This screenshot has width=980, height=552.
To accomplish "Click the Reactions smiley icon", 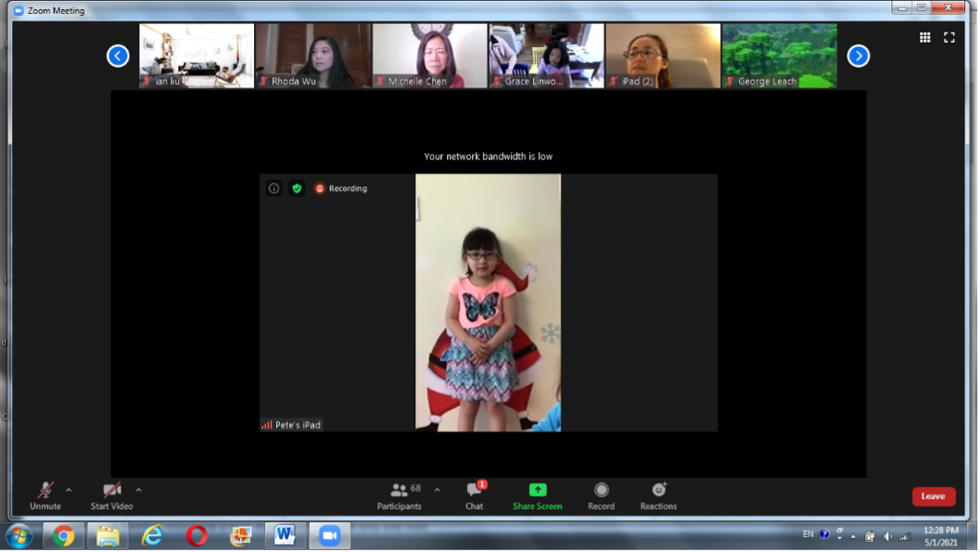I will pos(658,490).
